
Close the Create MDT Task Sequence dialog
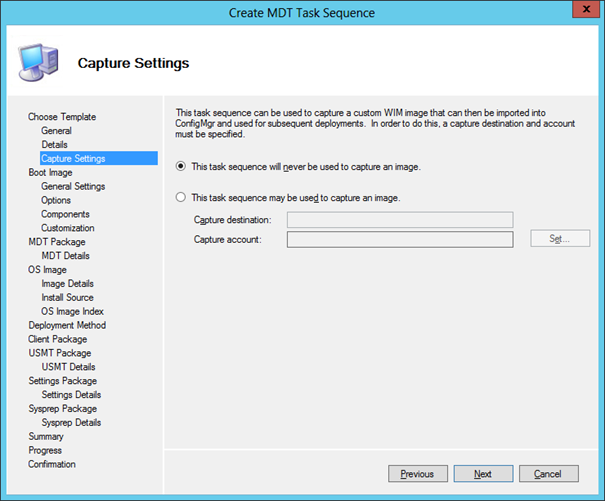click(583, 11)
